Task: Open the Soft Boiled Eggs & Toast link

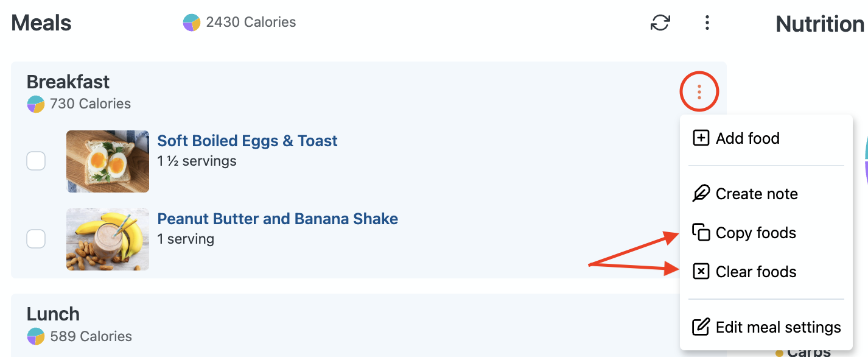Action: pyautogui.click(x=247, y=141)
